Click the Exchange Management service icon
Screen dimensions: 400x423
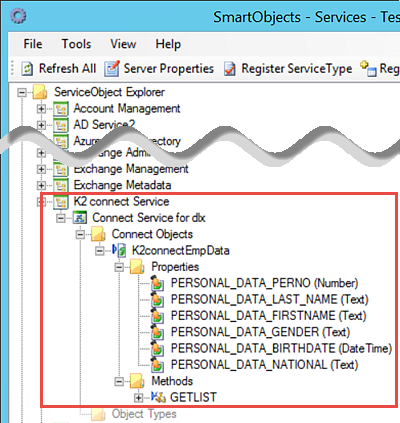tap(61, 169)
